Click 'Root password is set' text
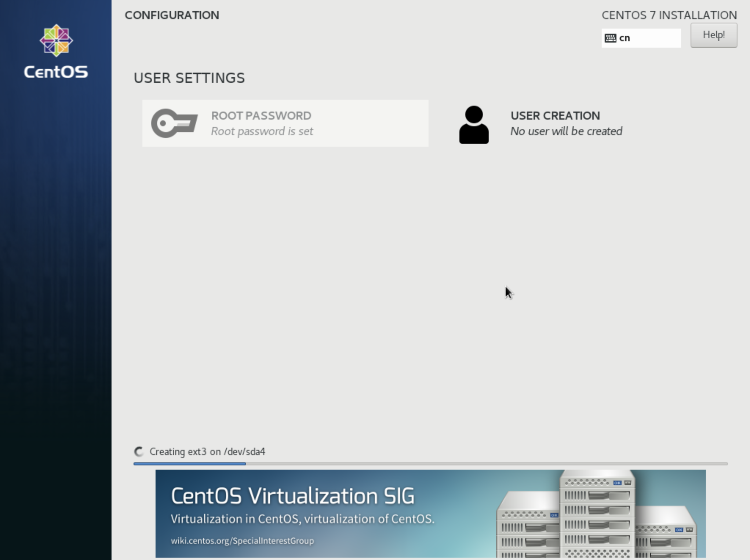 point(262,131)
